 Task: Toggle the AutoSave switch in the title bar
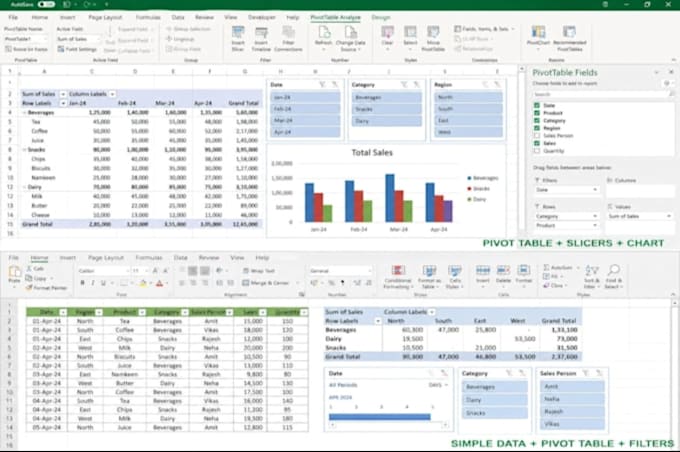[x=46, y=4]
